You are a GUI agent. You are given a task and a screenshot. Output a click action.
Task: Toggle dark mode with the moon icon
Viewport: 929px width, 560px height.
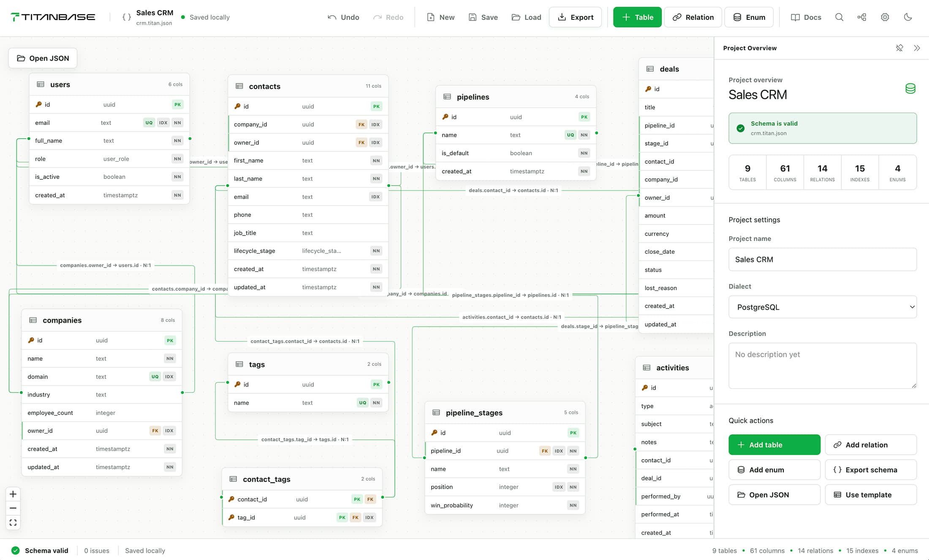click(908, 17)
